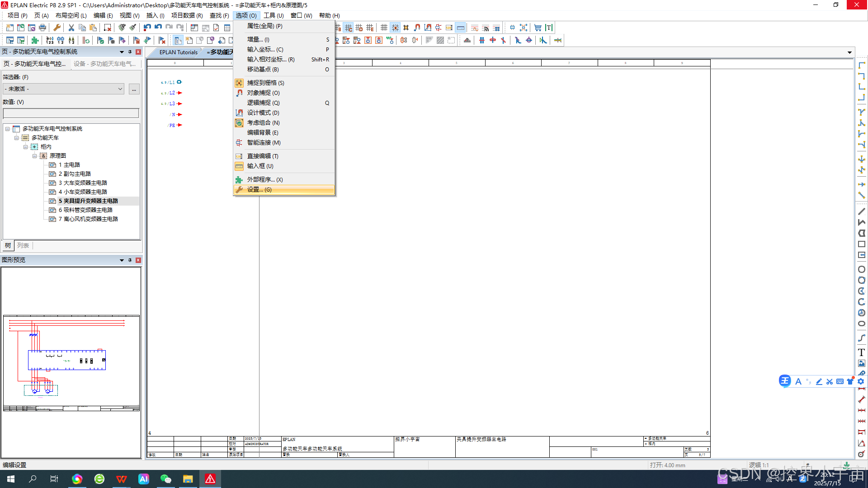Select the ellipse drawing tool in right toolbar

tap(862, 324)
